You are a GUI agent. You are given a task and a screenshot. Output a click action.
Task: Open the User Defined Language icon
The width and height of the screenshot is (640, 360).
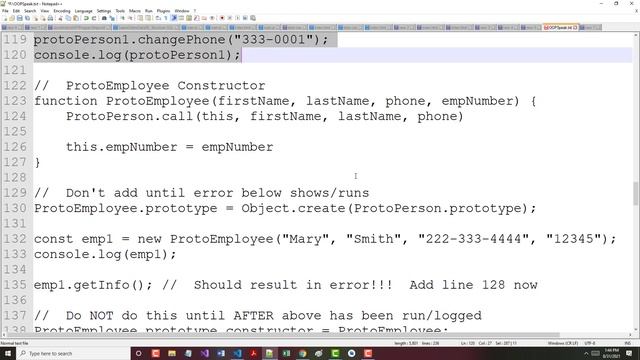(181, 18)
